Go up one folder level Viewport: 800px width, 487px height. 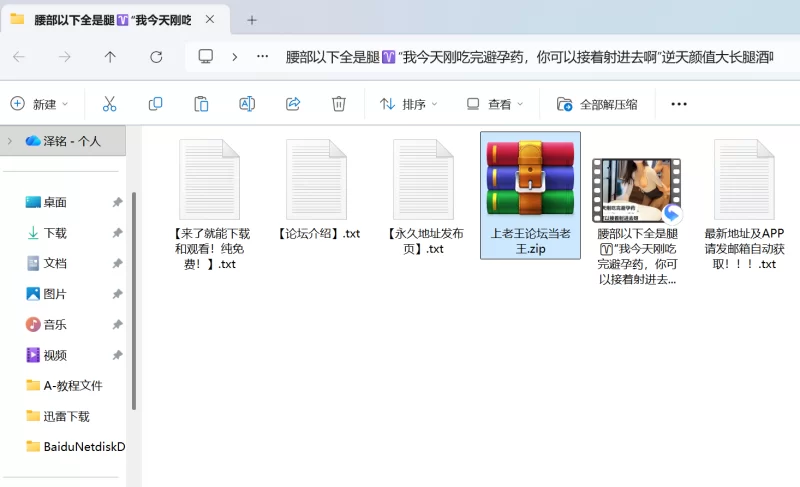110,57
